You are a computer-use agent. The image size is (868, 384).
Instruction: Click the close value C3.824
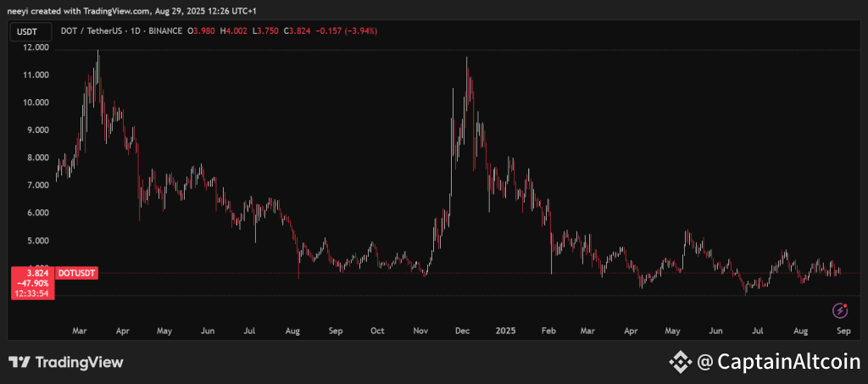pyautogui.click(x=298, y=31)
